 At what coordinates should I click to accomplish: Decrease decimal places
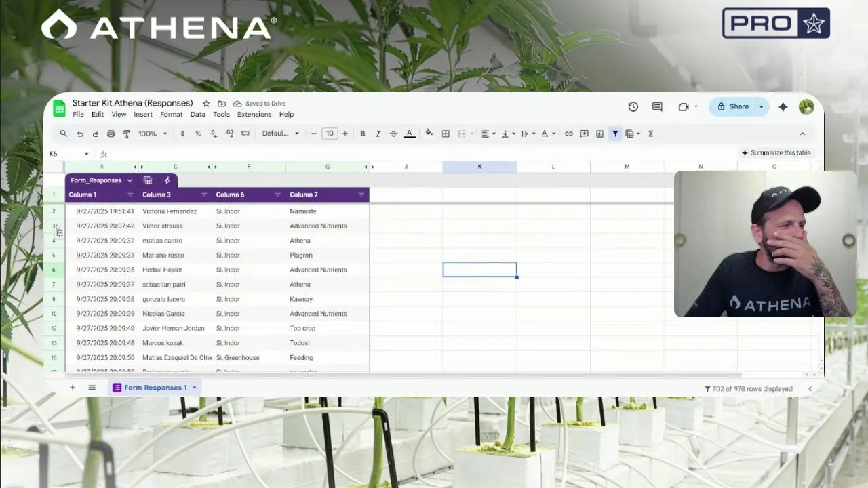pyautogui.click(x=214, y=134)
